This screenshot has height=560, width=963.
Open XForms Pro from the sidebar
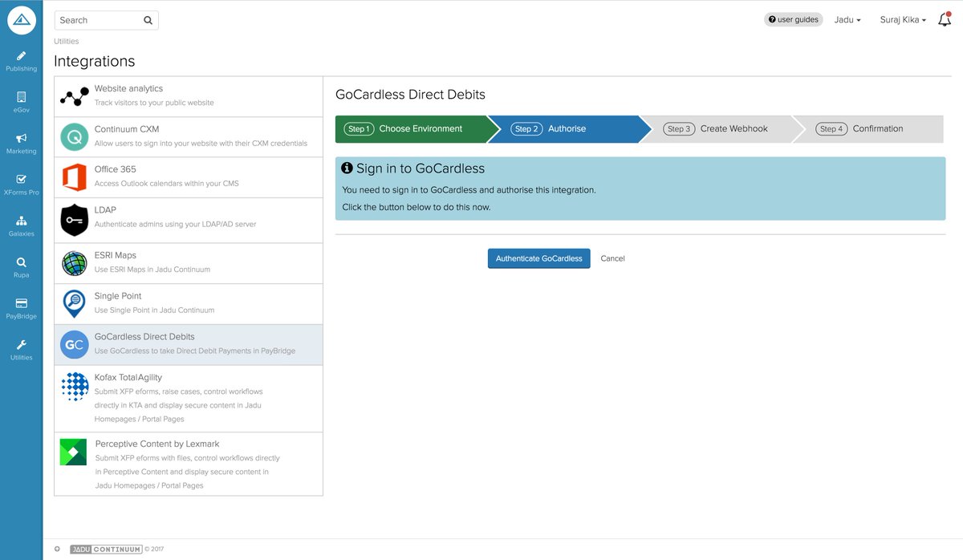[21, 180]
